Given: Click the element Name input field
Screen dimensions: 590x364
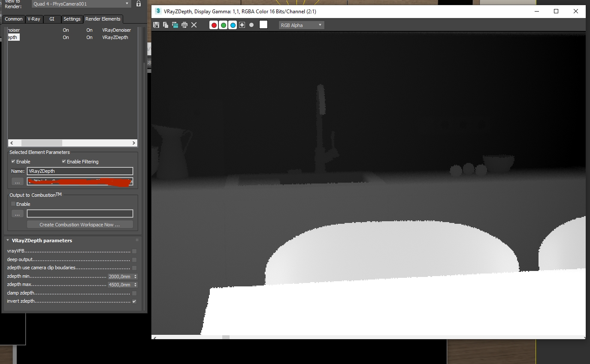Looking at the screenshot, I should point(80,171).
